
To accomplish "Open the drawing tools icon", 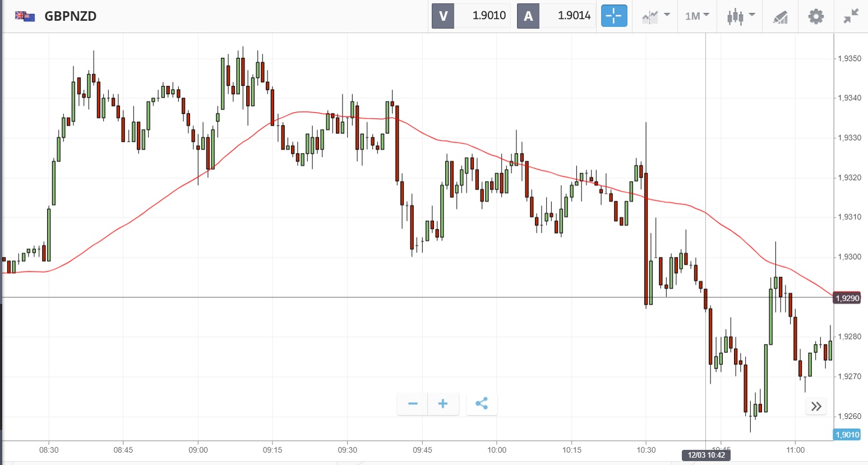I will pos(780,17).
